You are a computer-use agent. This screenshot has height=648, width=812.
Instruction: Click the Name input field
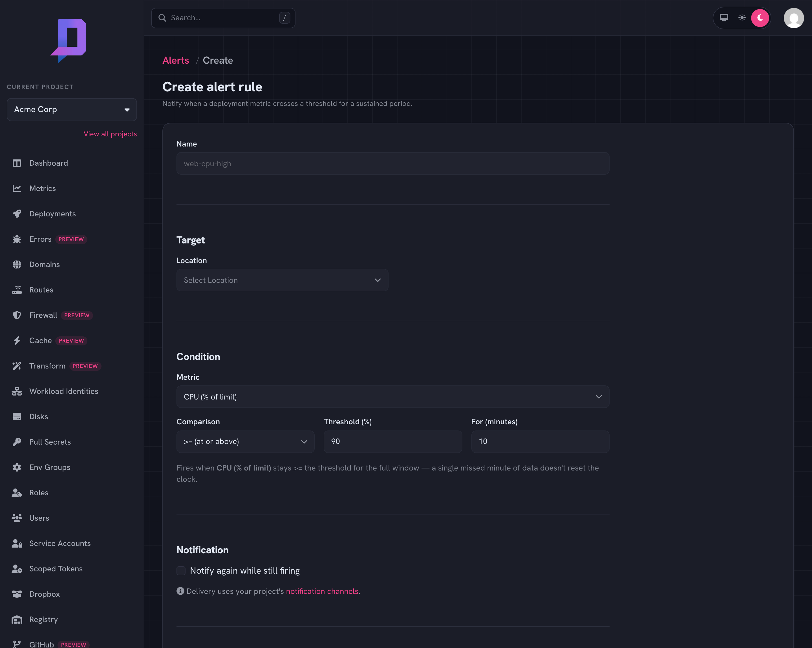393,163
